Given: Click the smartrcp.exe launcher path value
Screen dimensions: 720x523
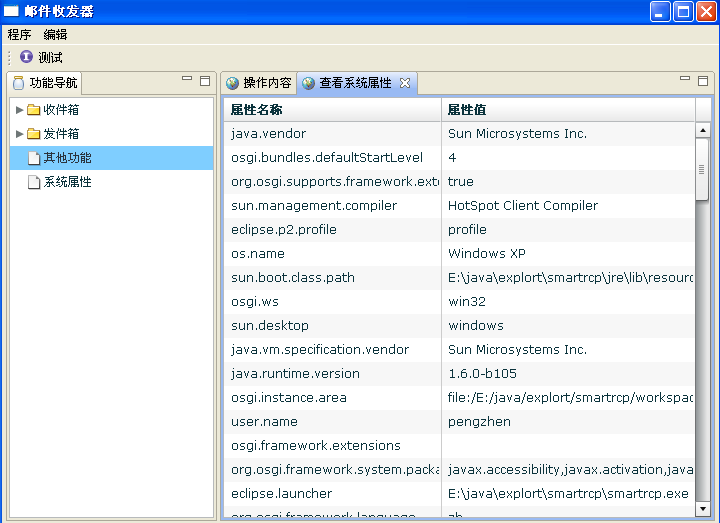Looking at the screenshot, I should (x=568, y=494).
